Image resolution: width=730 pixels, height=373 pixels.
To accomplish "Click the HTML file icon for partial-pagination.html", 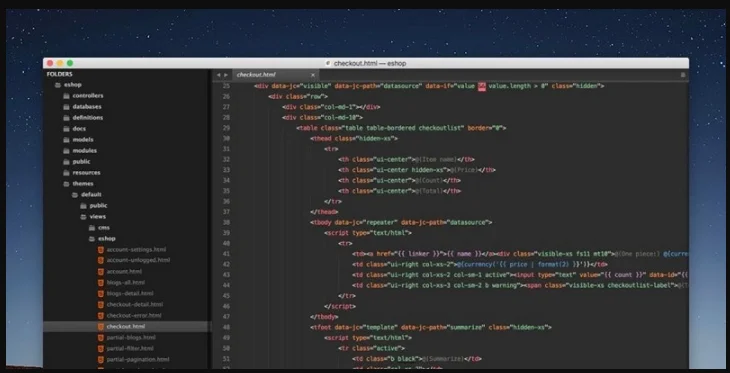I will [x=101, y=359].
